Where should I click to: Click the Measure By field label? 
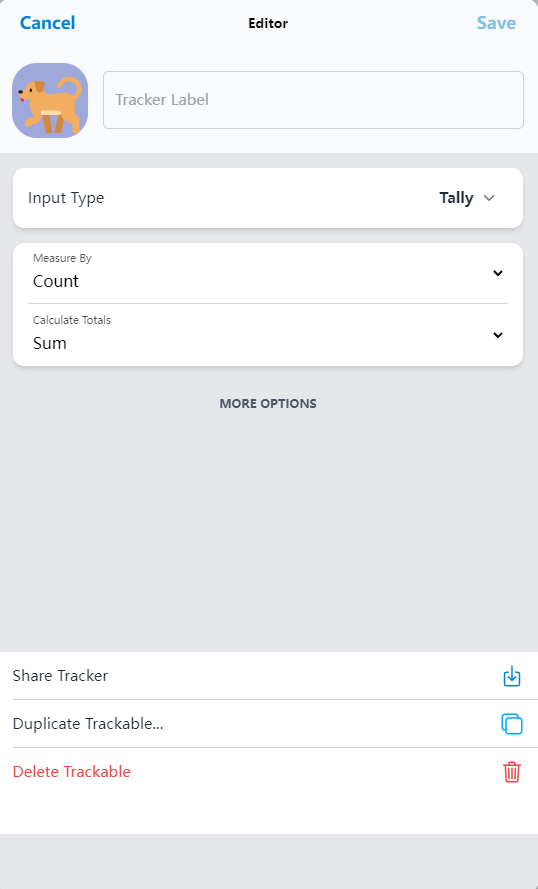pyautogui.click(x=62, y=258)
